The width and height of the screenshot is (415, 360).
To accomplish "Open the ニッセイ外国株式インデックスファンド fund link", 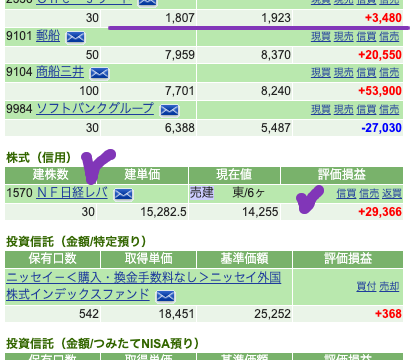I will (x=143, y=286).
